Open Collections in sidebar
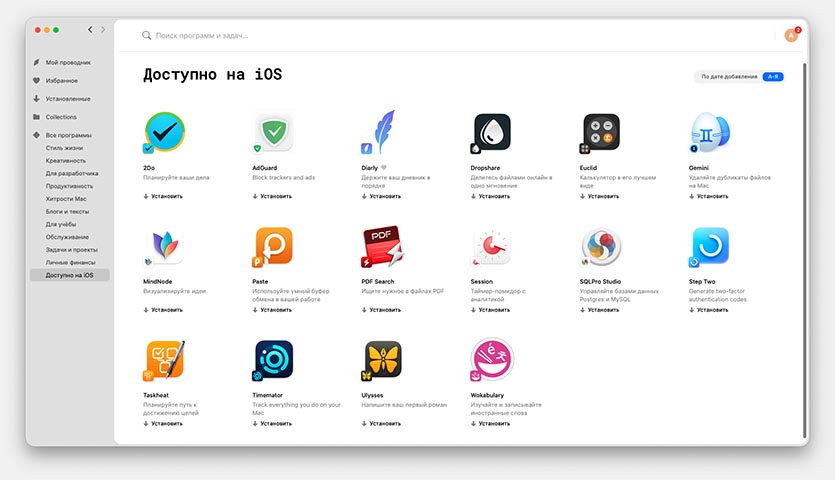835x480 pixels. [61, 117]
